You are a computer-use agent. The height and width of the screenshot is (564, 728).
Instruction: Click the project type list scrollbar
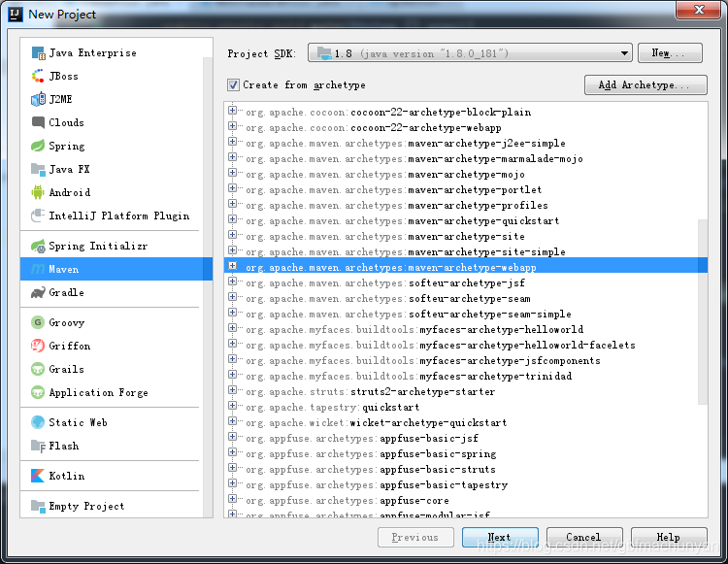tap(208, 287)
